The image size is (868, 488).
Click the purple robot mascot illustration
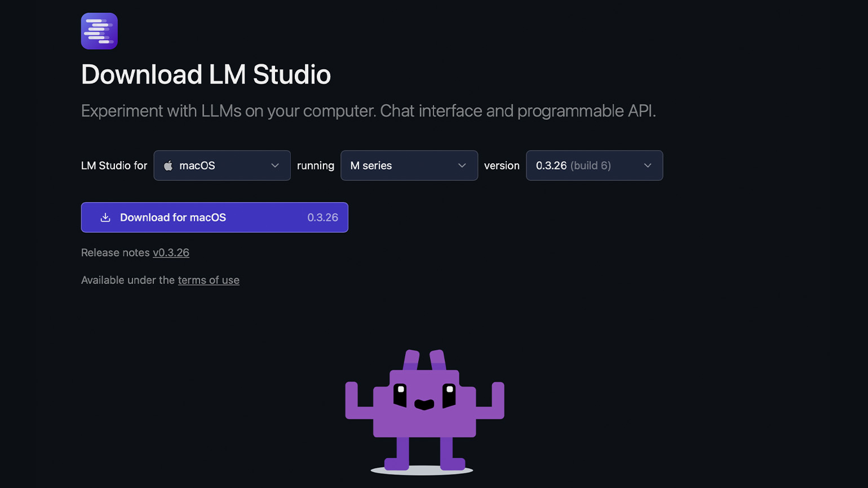tap(424, 410)
